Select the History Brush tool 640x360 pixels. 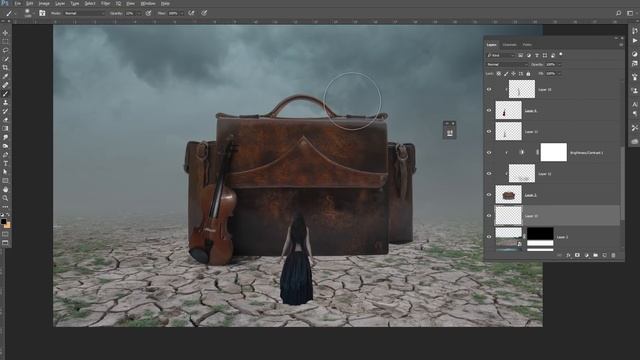pos(5,111)
